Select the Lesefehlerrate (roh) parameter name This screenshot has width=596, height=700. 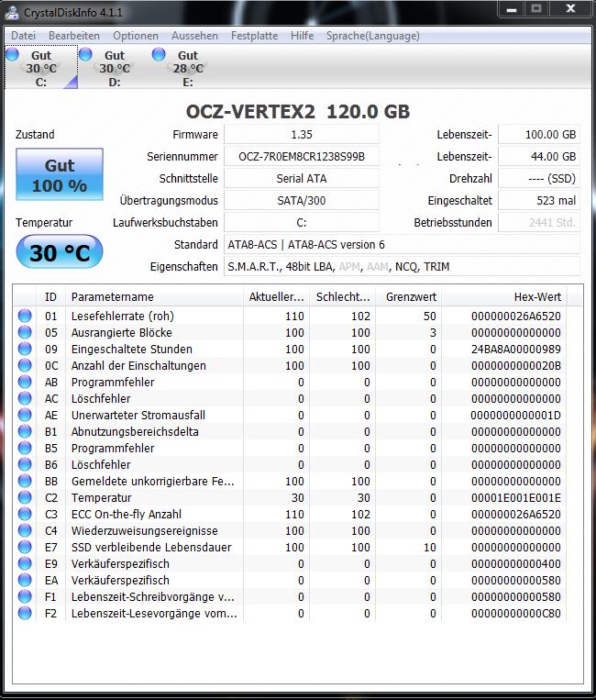coord(123,317)
